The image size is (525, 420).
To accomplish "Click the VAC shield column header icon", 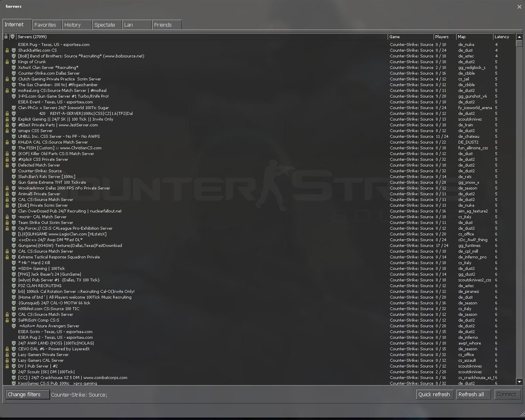I will click(x=12, y=37).
